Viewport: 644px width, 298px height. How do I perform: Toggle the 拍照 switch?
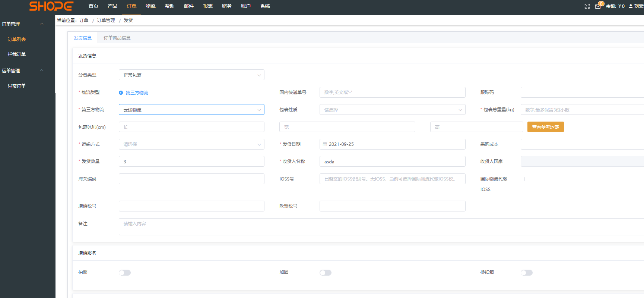point(125,273)
